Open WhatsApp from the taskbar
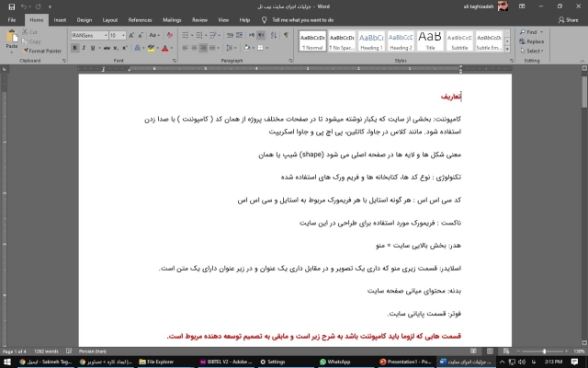Viewport: 588px width, 368px height. 334,362
